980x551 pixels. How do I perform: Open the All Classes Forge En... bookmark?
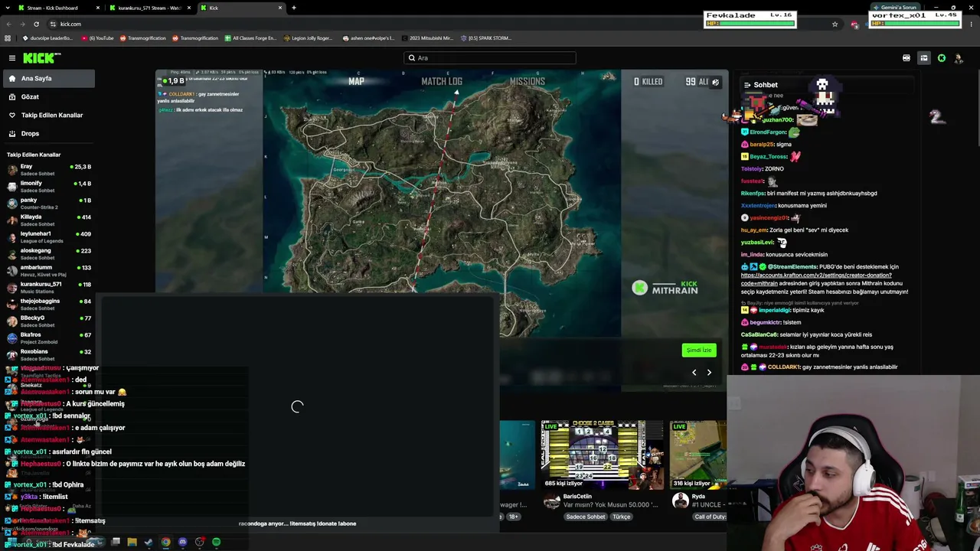[250, 38]
